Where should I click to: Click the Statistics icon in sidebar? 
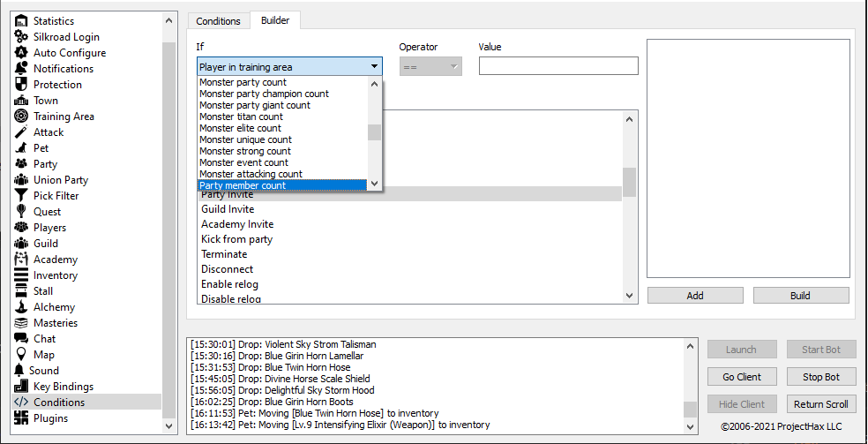21,20
